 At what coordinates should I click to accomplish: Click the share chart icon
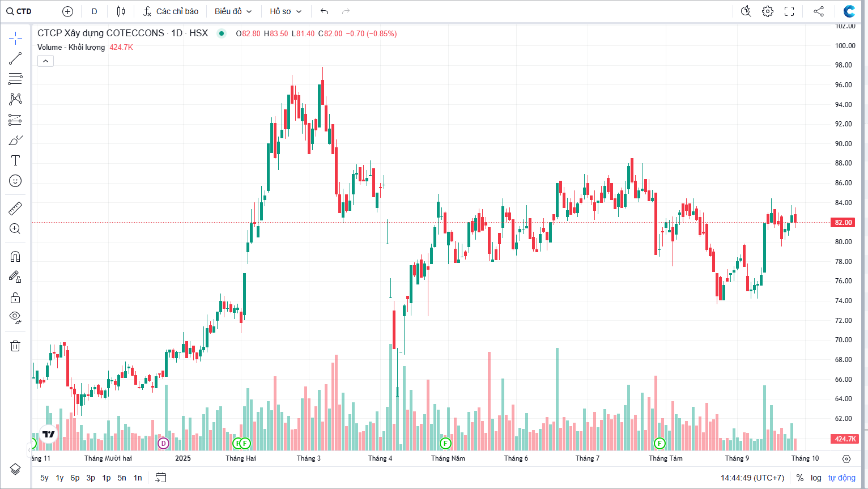[x=819, y=11]
